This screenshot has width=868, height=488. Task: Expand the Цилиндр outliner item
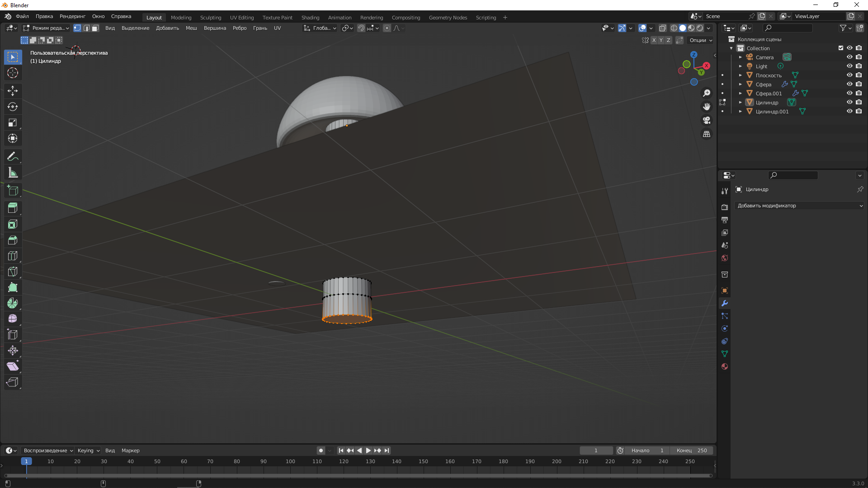[x=741, y=102]
